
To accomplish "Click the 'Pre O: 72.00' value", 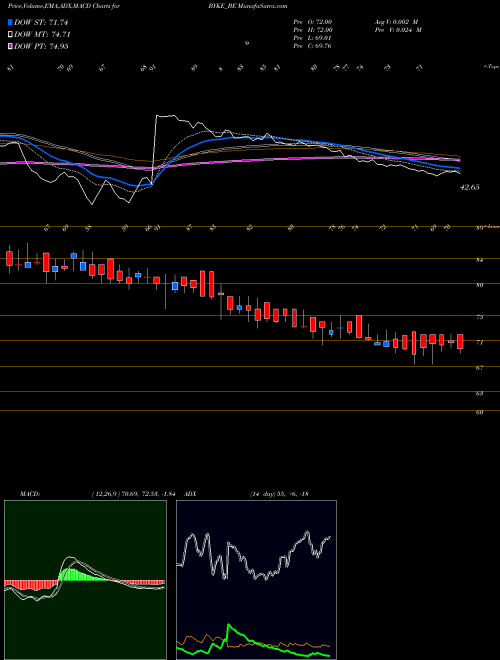I will tap(313, 21).
